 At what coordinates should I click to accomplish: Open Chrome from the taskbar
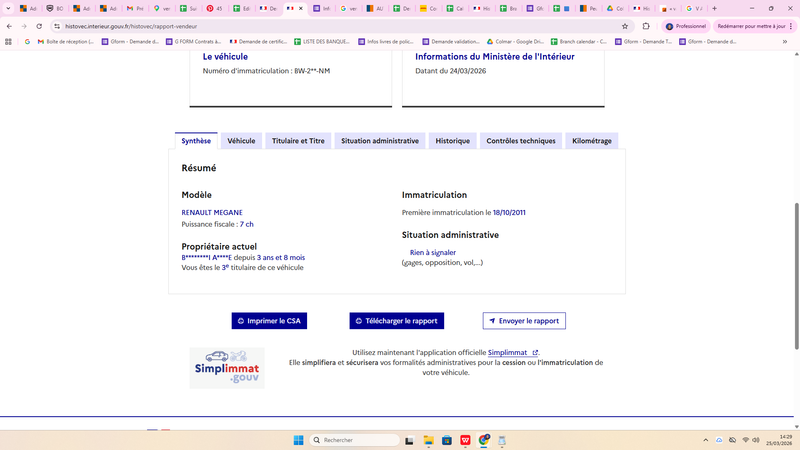pos(484,440)
